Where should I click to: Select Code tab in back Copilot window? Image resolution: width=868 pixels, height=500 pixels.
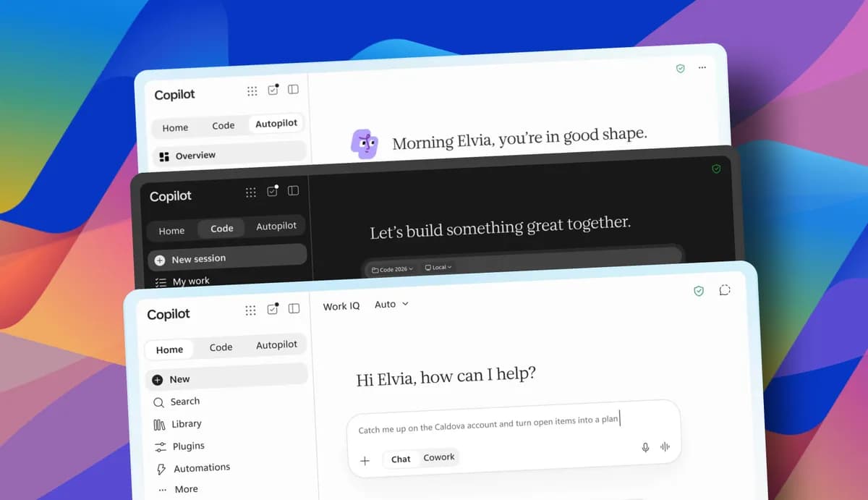223,126
